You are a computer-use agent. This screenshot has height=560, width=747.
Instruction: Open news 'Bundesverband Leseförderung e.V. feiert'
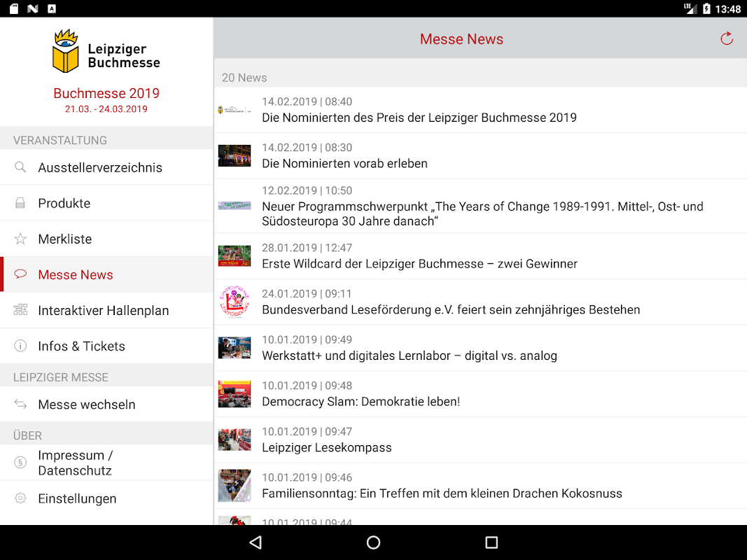tap(480, 302)
